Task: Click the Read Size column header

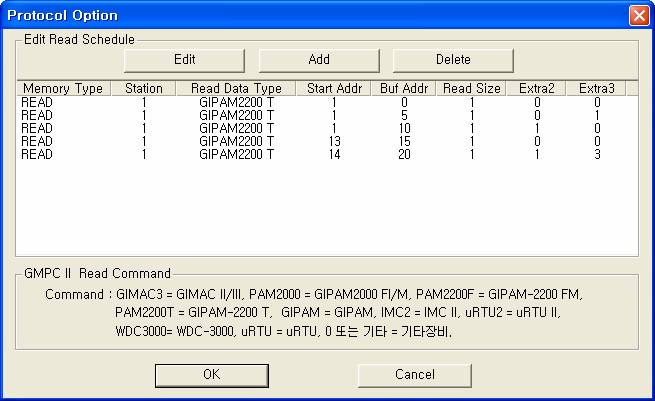Action: (472, 89)
